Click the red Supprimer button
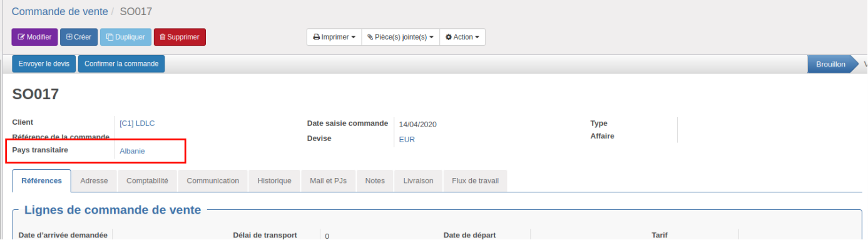The height and width of the screenshot is (240, 868). coord(180,37)
